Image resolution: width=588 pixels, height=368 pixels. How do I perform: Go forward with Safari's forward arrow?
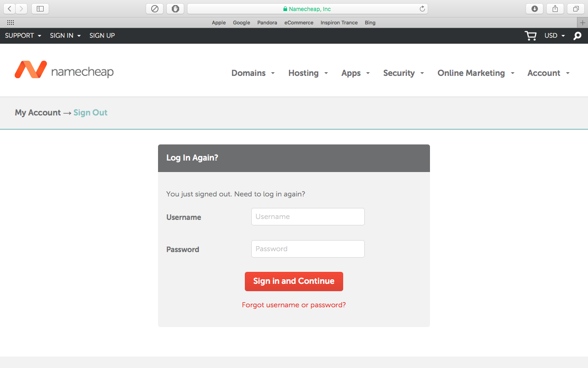[22, 9]
